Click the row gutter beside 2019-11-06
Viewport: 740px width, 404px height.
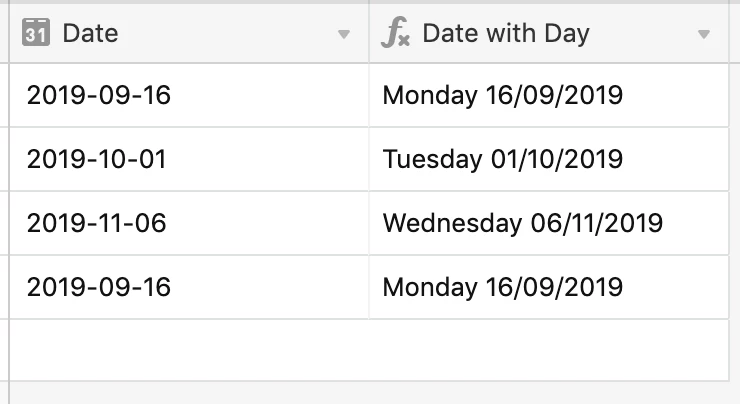(x=4, y=223)
